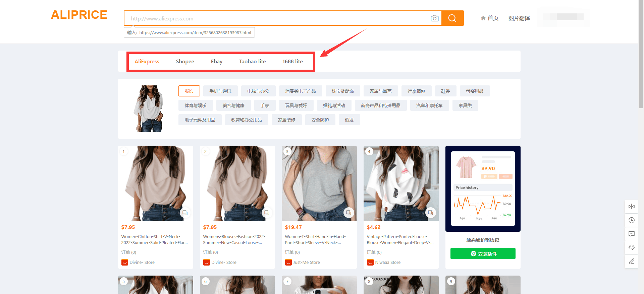Image resolution: width=644 pixels, height=294 pixels.
Task: Open find-similar icon on product 3
Action: pos(348,213)
